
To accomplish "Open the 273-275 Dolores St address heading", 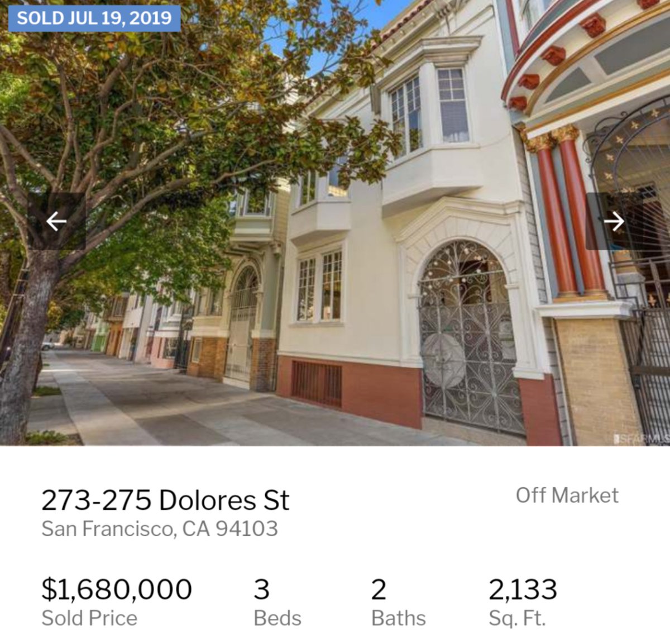I will (x=165, y=500).
